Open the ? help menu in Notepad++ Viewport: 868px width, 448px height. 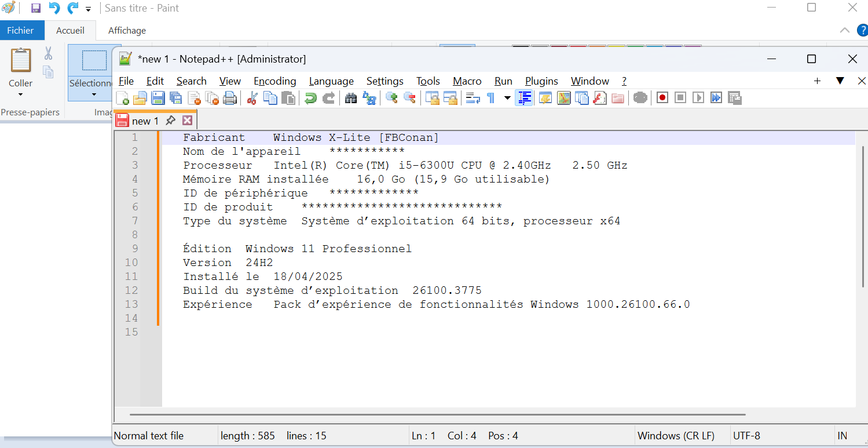pos(624,81)
